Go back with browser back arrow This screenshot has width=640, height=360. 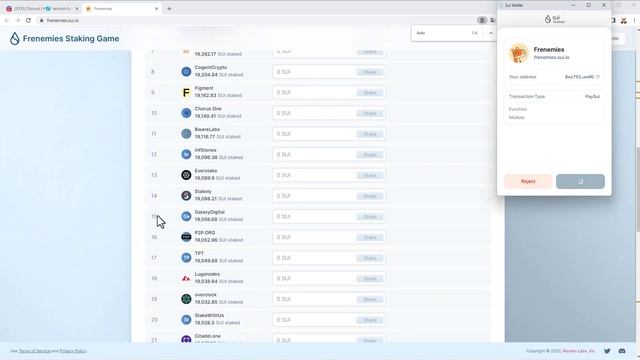[x=7, y=20]
